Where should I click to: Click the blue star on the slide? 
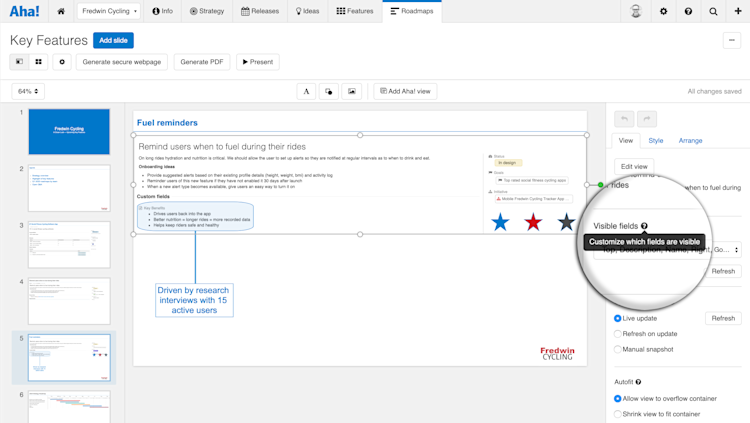(x=500, y=222)
